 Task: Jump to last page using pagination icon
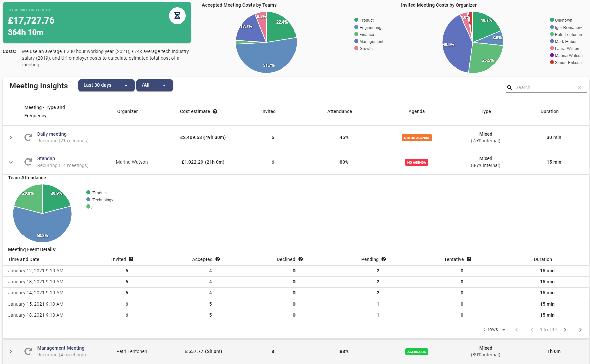coord(581,330)
